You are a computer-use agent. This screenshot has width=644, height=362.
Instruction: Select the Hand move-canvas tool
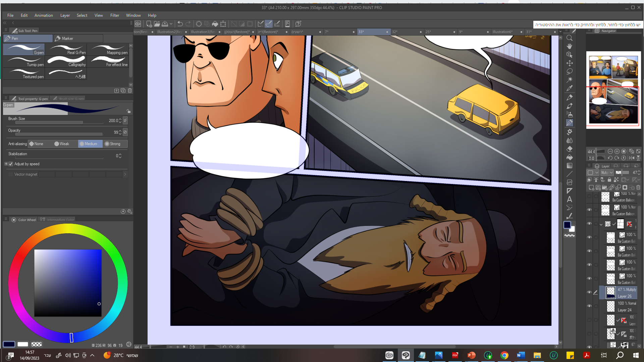pyautogui.click(x=569, y=46)
